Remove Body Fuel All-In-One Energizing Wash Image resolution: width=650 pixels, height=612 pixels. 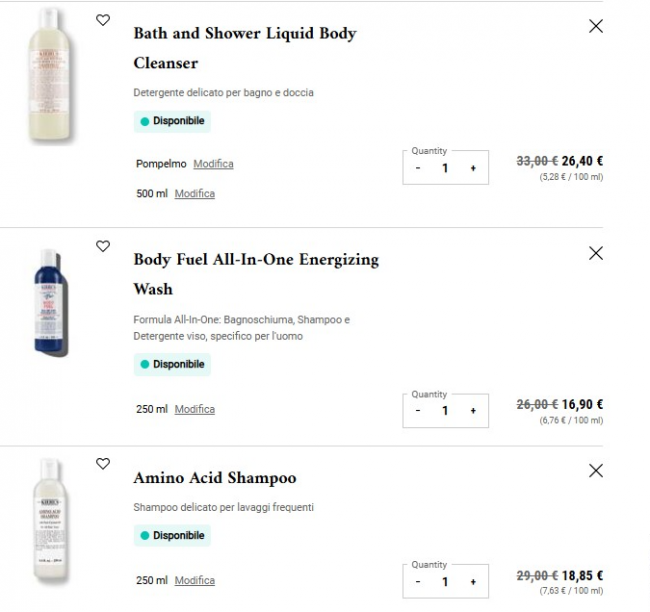click(x=596, y=253)
